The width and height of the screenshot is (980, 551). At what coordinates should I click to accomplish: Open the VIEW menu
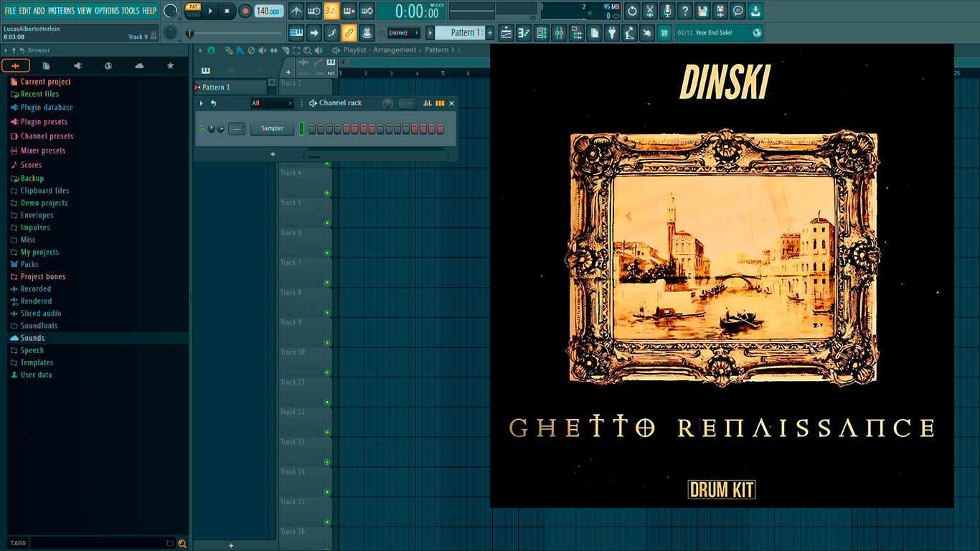(x=85, y=11)
